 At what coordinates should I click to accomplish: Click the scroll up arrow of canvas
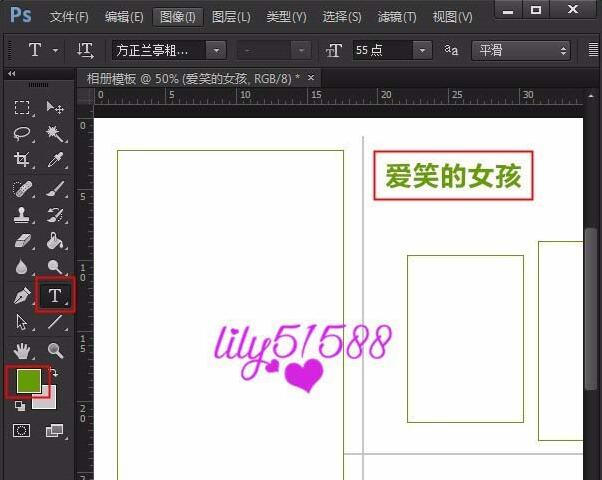tap(591, 95)
